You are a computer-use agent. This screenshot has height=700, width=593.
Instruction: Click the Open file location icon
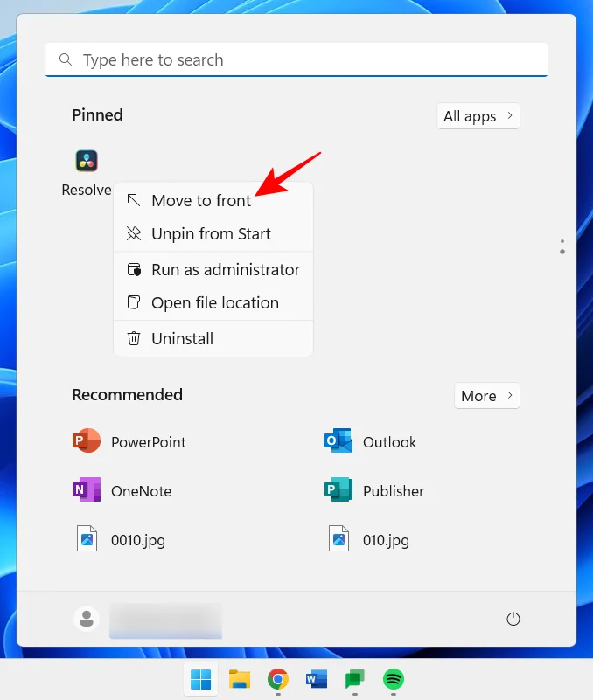[x=134, y=302]
